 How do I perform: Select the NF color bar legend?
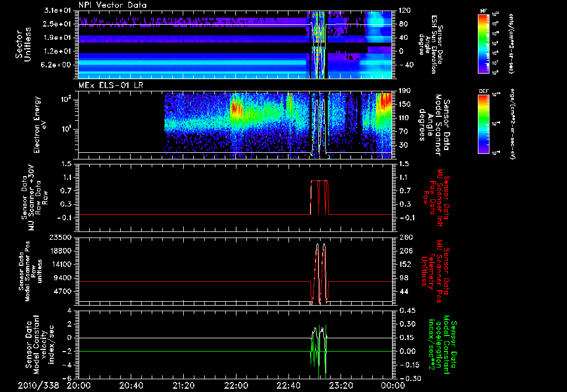tap(484, 43)
